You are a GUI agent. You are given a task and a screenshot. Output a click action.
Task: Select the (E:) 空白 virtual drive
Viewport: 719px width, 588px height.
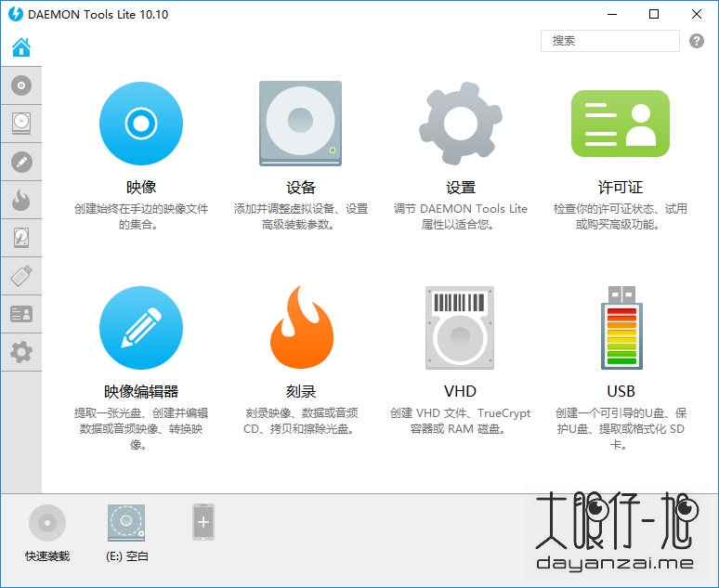coord(126,522)
